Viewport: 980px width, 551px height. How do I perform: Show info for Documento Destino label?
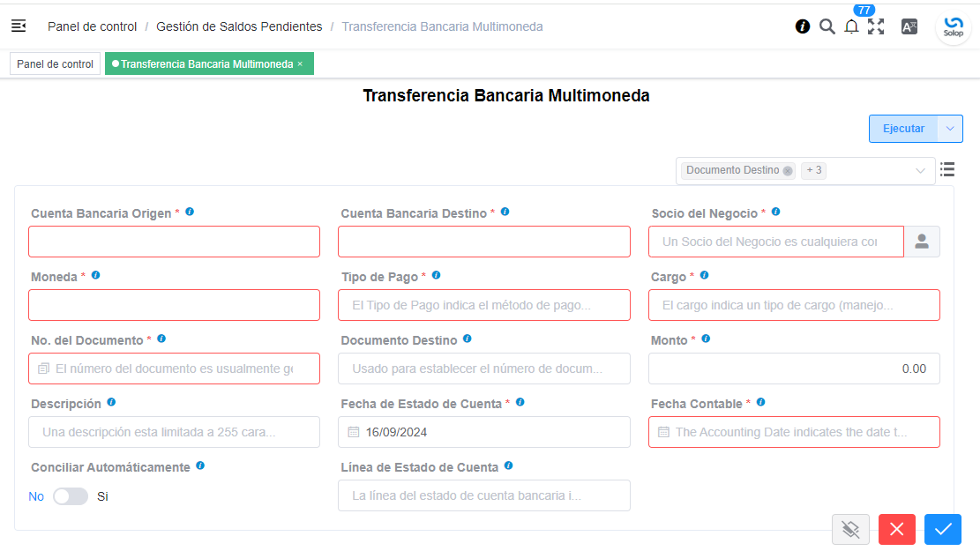[467, 339]
